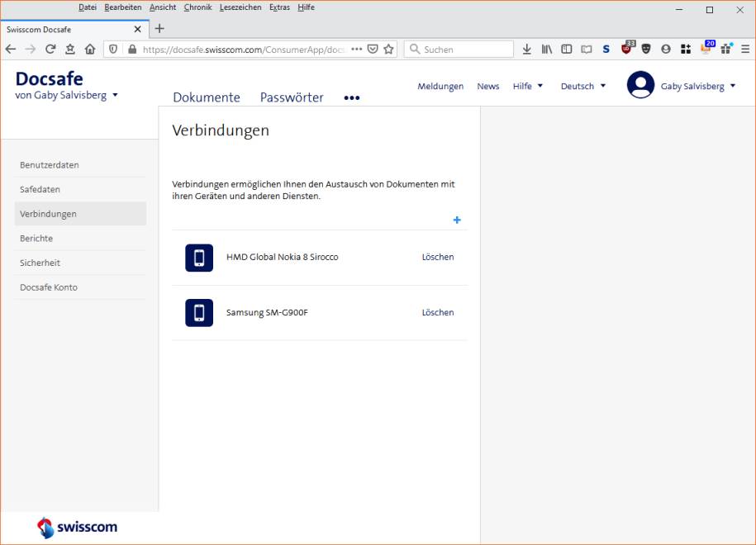Open the Firefox hamburger menu
Viewport: 756px width, 545px height.
[745, 50]
